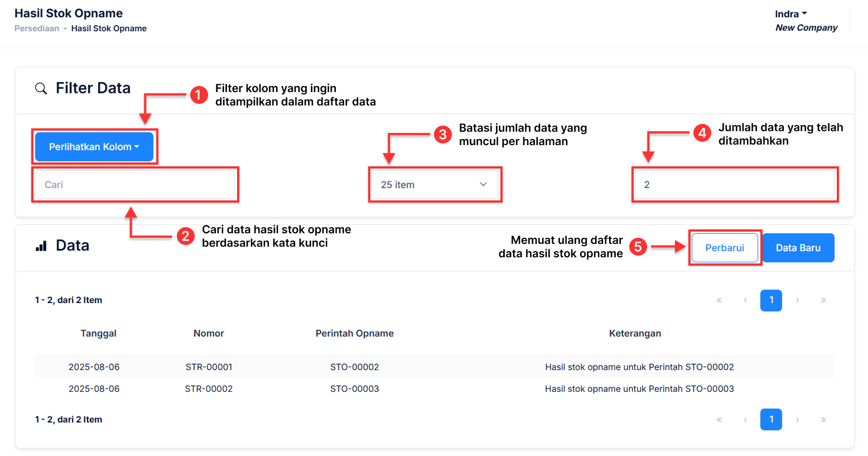Click the bar chart icon beside Data heading
868x456 pixels.
tap(40, 245)
